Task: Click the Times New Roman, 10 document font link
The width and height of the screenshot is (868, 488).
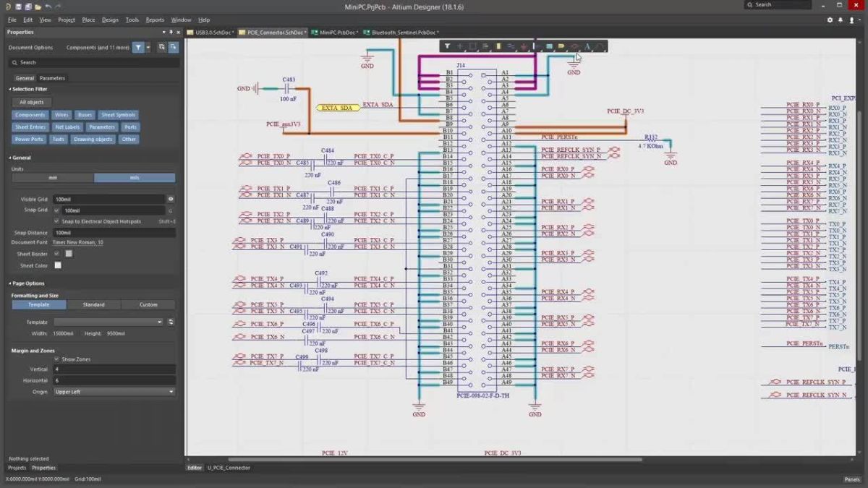Action: click(77, 242)
